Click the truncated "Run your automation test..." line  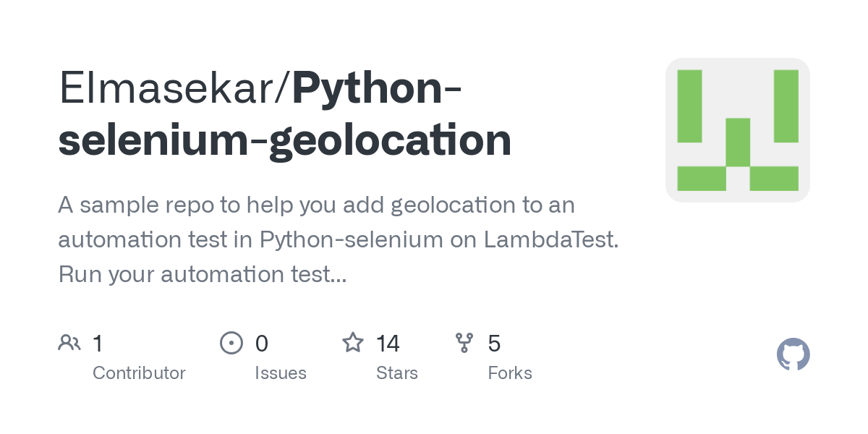point(203,274)
